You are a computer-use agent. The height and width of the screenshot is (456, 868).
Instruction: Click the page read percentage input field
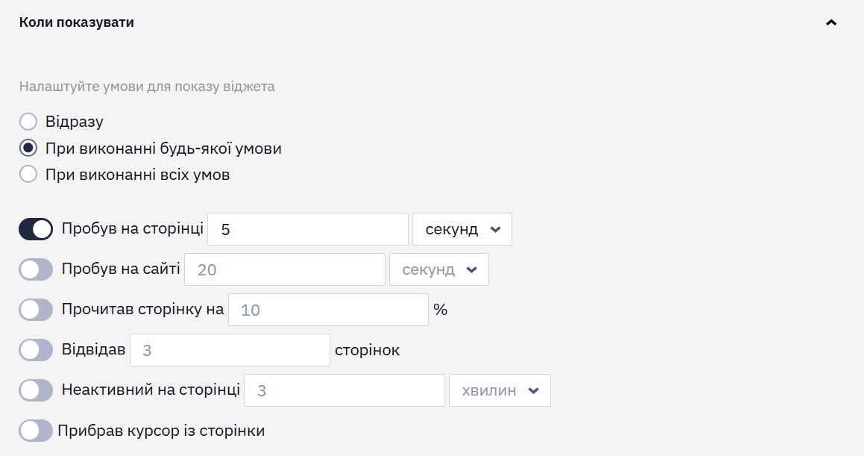tap(328, 310)
